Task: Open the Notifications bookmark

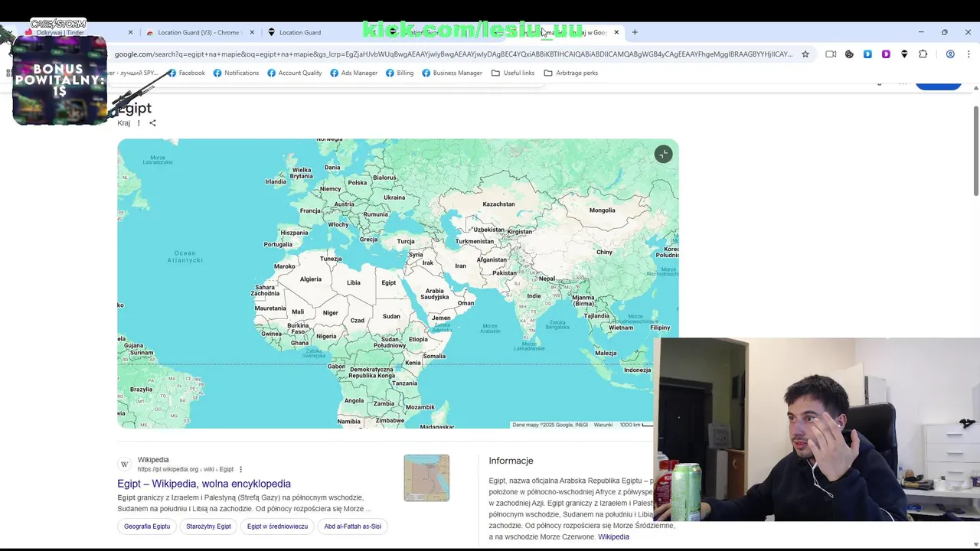Action: click(236, 73)
